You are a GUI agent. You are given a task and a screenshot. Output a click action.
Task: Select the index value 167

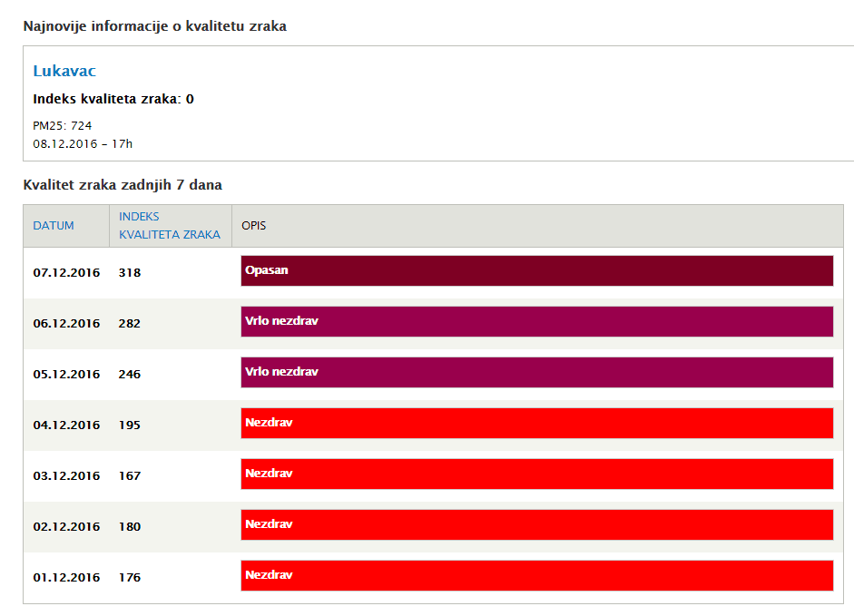click(x=130, y=475)
